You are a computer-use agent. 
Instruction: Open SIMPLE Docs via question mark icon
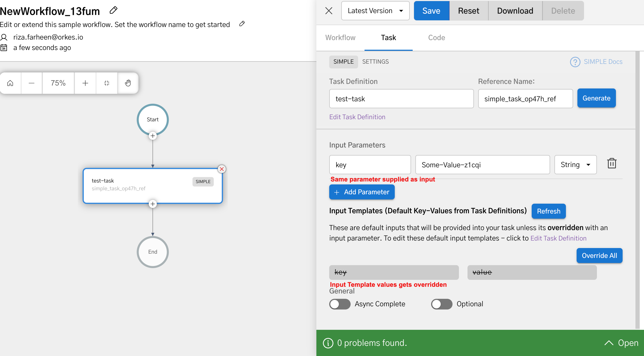tap(575, 62)
